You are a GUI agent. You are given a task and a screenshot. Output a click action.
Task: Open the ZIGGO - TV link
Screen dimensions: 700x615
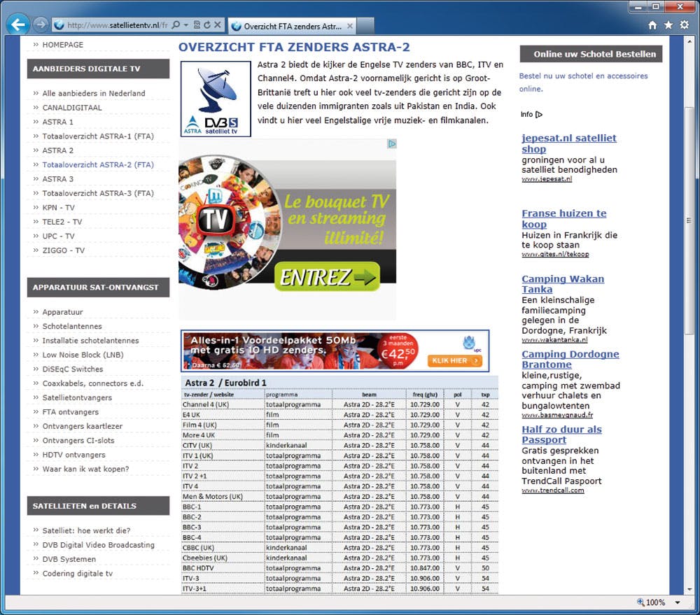click(64, 250)
